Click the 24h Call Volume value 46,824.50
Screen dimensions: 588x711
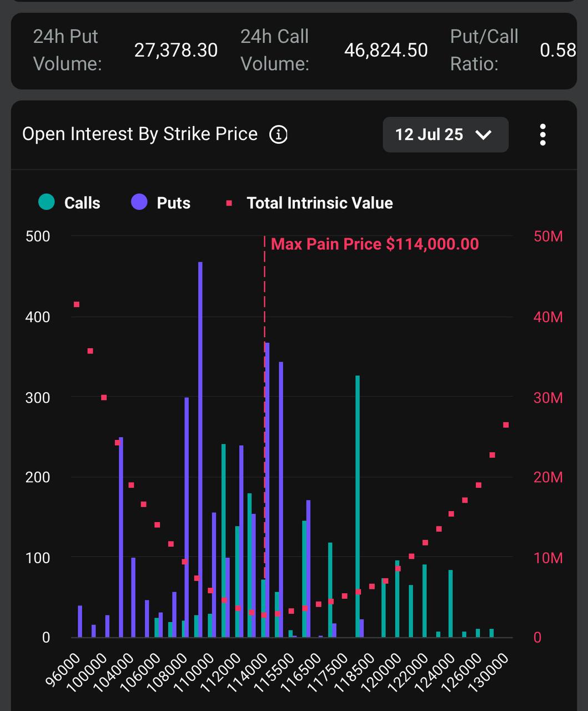click(386, 50)
